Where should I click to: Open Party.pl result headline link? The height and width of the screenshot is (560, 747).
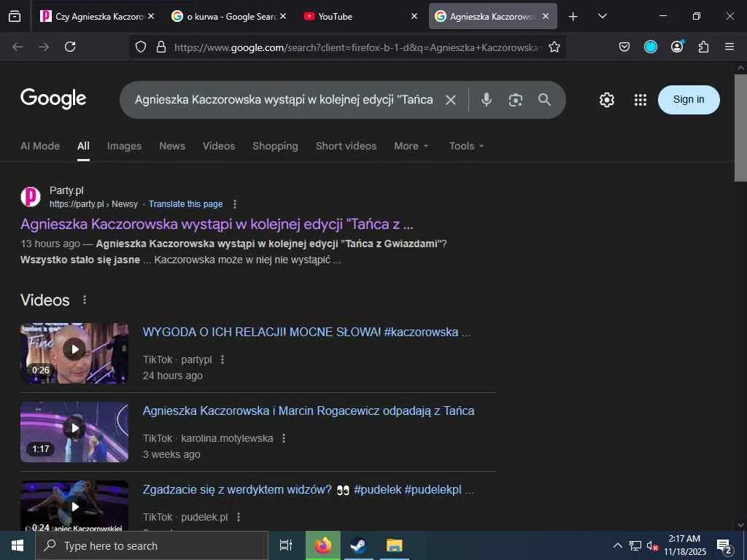[217, 224]
